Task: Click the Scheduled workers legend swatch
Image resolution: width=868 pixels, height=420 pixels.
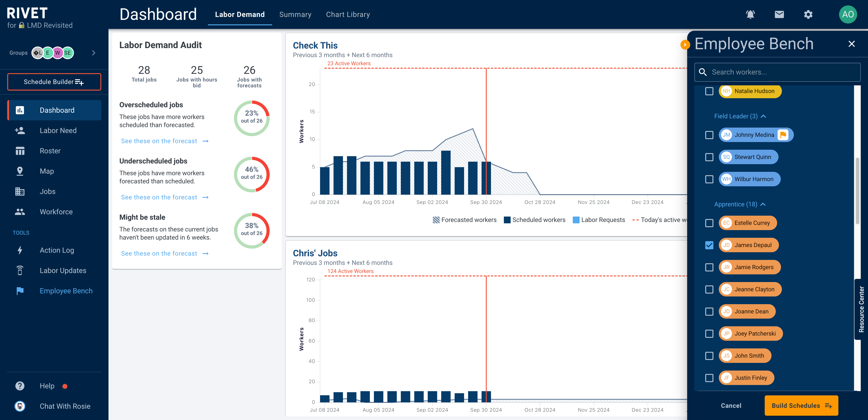Action: pos(507,220)
